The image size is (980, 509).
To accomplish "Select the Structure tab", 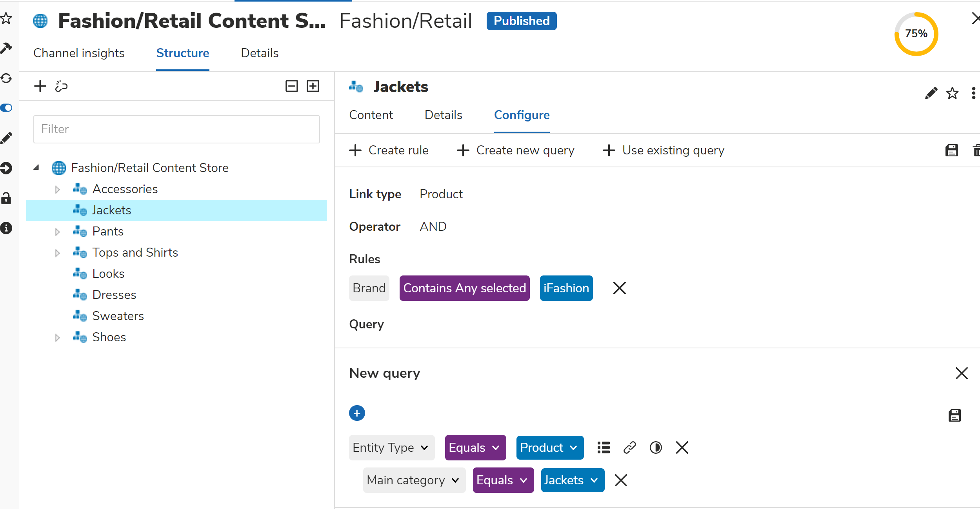I will [x=183, y=53].
